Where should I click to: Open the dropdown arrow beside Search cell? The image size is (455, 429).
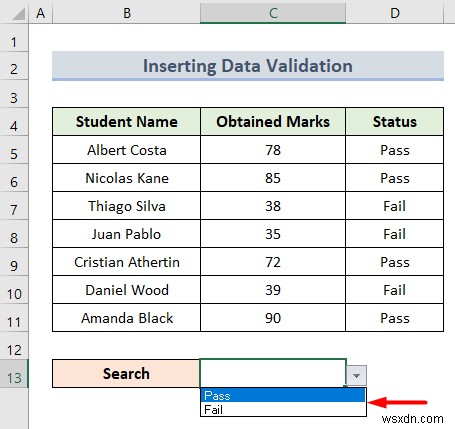pos(356,375)
